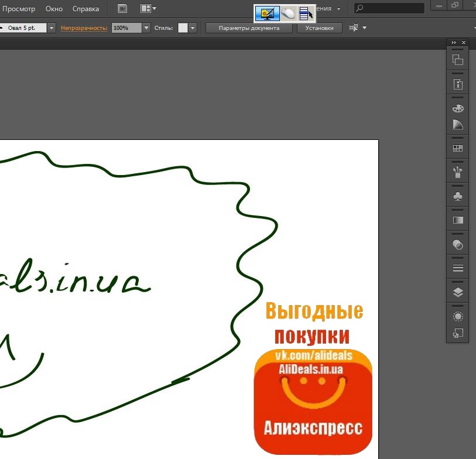Open the Color Guide panel wedge icon
This screenshot has height=459, width=476.
(458, 125)
